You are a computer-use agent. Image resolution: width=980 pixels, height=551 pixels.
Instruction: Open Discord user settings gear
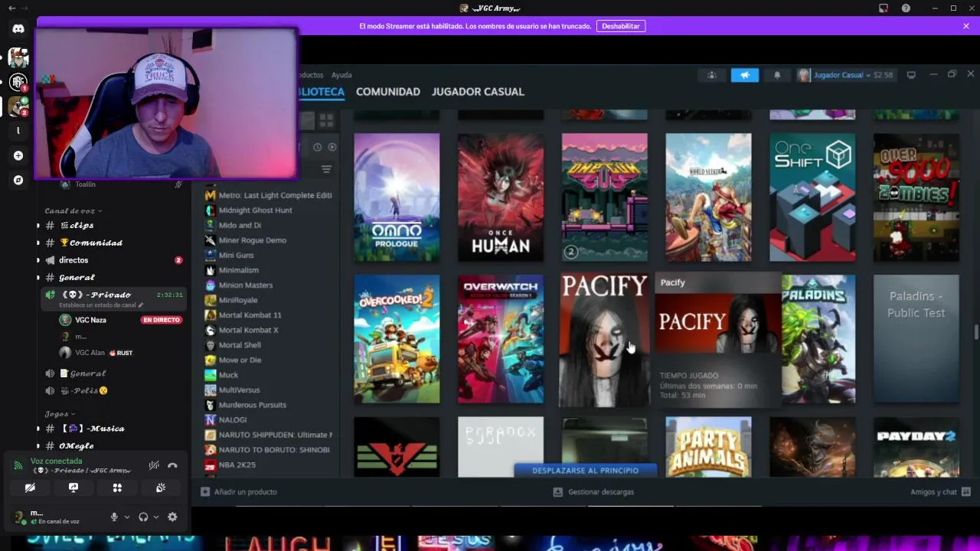[x=172, y=517]
